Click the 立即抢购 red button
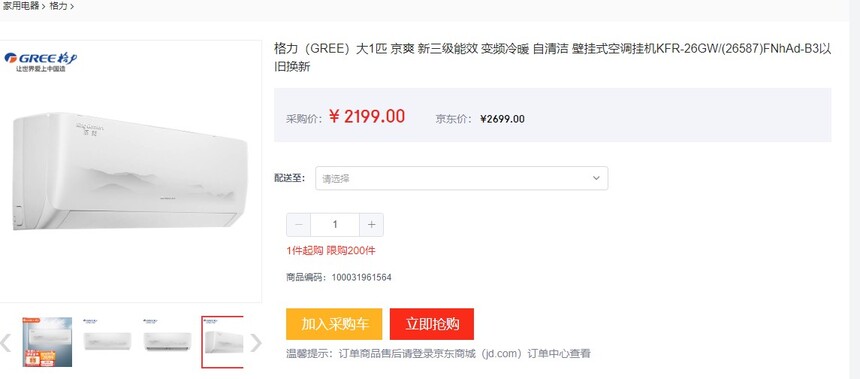 tap(432, 324)
